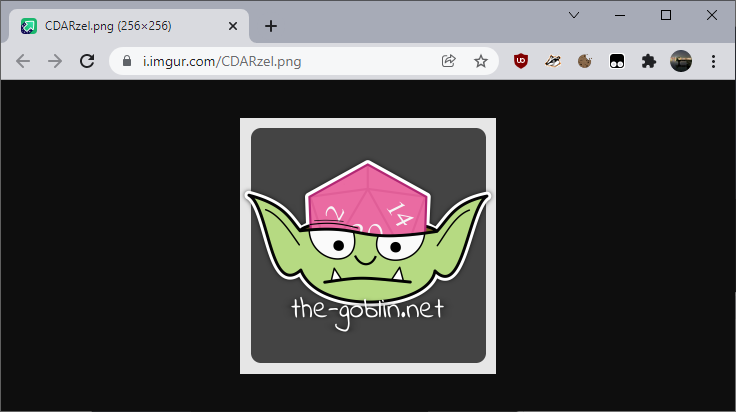Expand the tab search dropdown arrow
This screenshot has width=736, height=412.
tap(574, 15)
